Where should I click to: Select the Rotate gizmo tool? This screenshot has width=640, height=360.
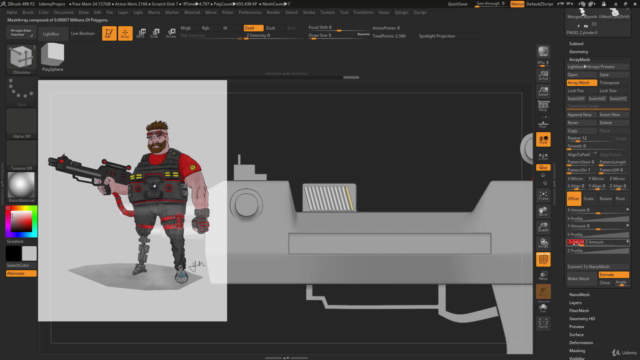pyautogui.click(x=171, y=33)
